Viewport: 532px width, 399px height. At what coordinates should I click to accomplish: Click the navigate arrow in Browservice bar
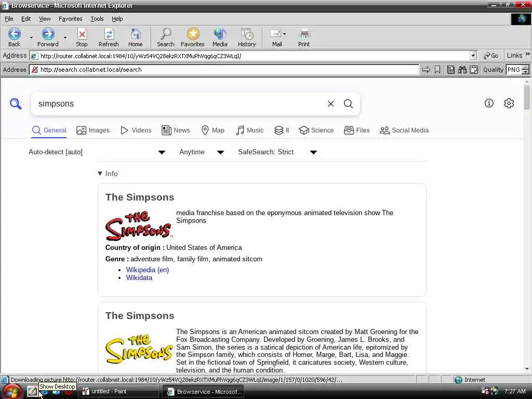pos(426,70)
